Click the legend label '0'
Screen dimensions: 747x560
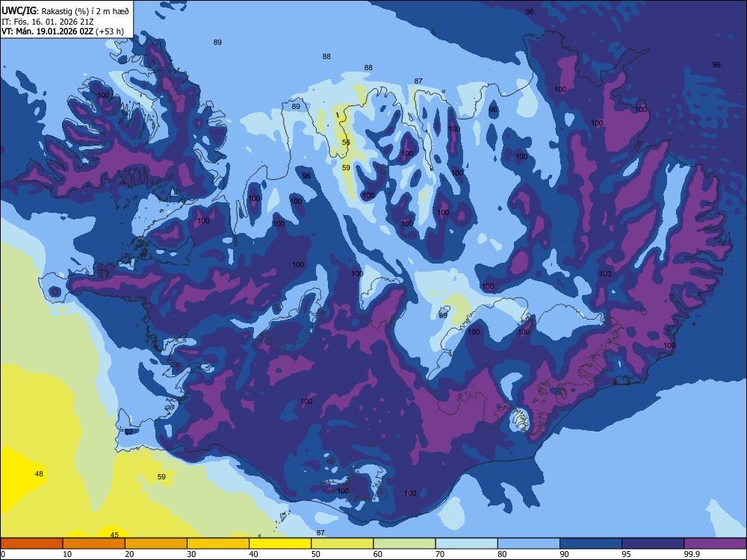[x=3, y=554]
